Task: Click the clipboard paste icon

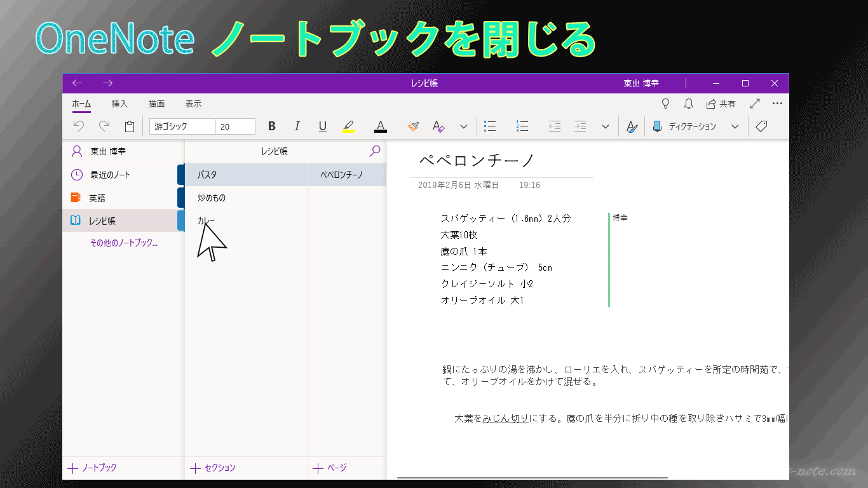Action: 130,126
